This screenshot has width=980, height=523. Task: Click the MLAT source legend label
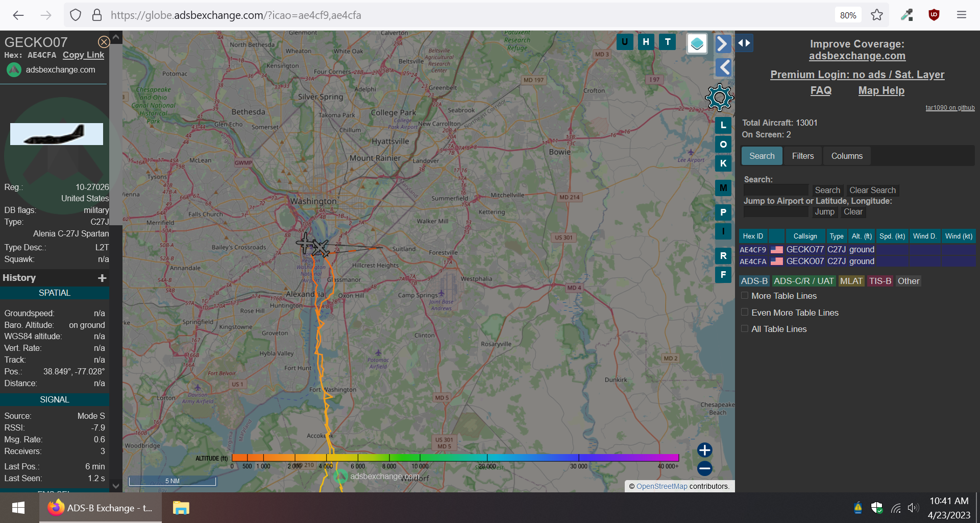pyautogui.click(x=851, y=281)
